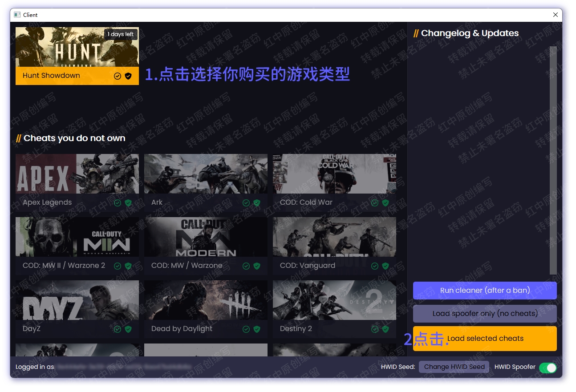Click the checkmark icon on COD: MW II / Warzone 2
The height and width of the screenshot is (392, 576).
pos(118,266)
